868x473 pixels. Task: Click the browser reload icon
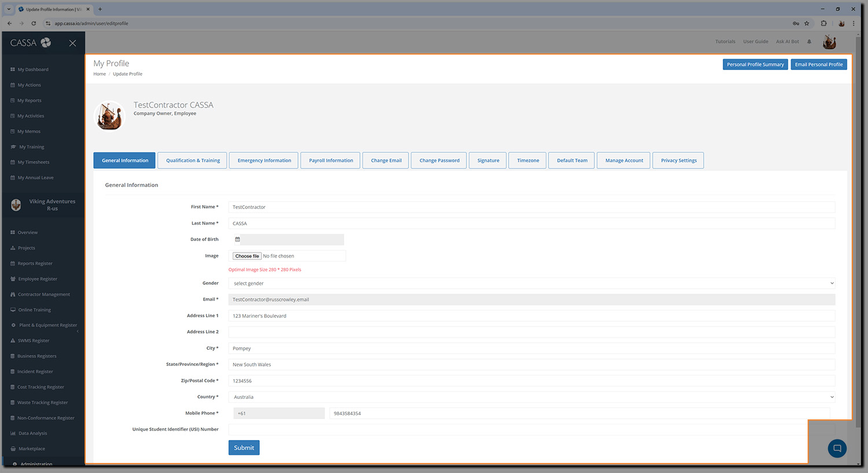coord(34,23)
